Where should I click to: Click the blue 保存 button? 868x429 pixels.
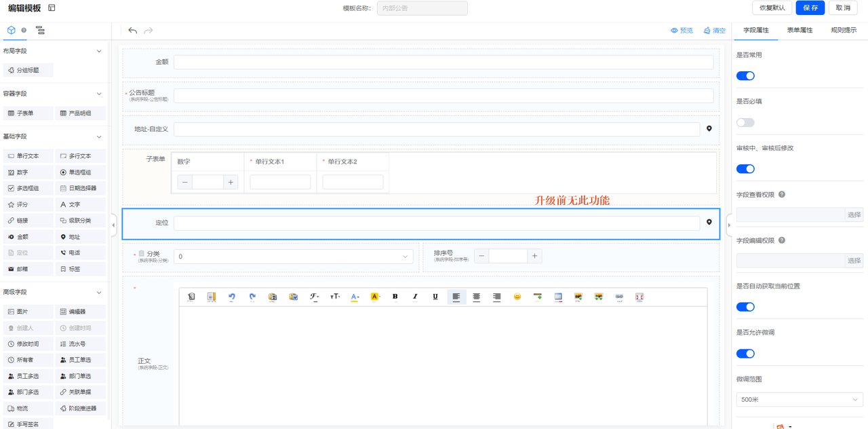tap(810, 8)
